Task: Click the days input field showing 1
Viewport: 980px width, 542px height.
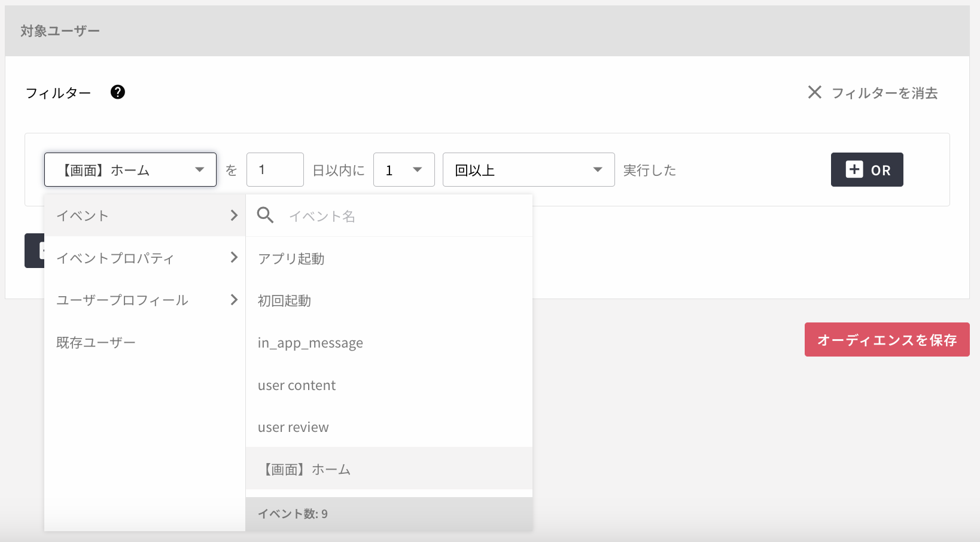Action: coord(275,170)
